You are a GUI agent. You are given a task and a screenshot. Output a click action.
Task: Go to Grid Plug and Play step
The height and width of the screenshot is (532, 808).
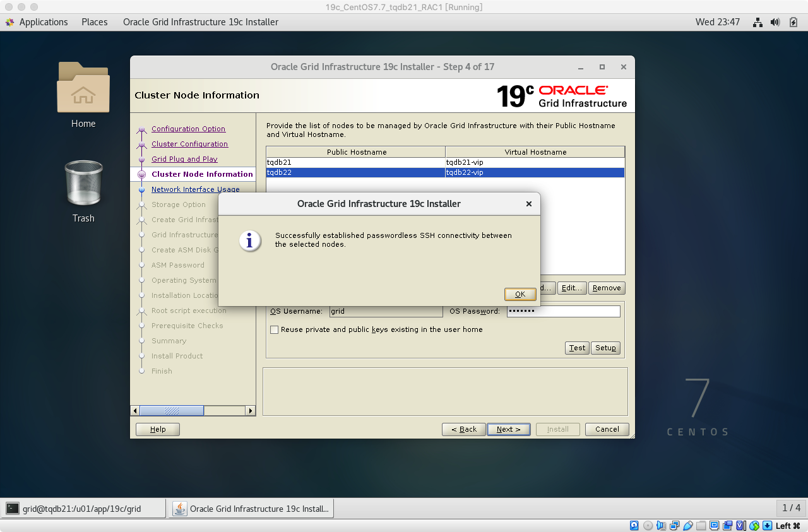[x=184, y=159]
